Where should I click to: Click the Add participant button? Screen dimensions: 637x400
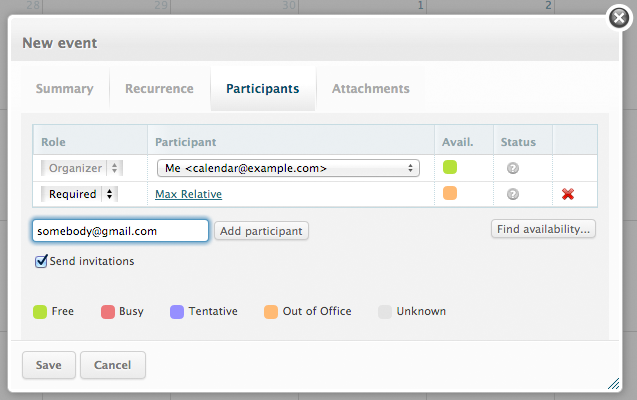point(261,231)
